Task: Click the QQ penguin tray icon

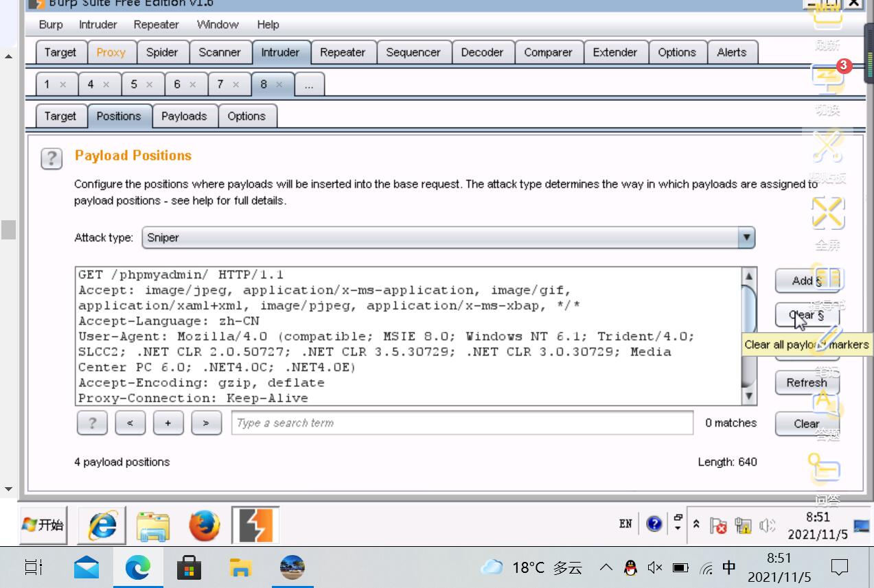Action: pos(630,567)
